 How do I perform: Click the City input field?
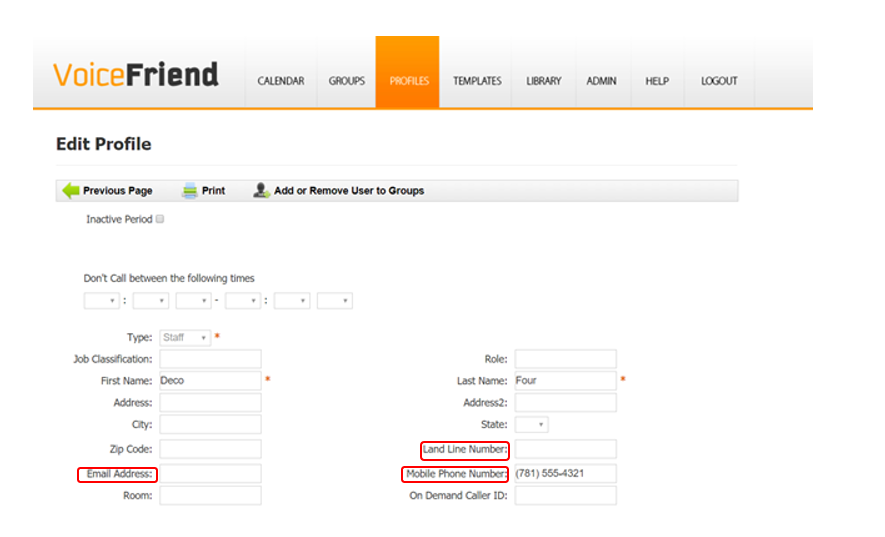point(211,425)
